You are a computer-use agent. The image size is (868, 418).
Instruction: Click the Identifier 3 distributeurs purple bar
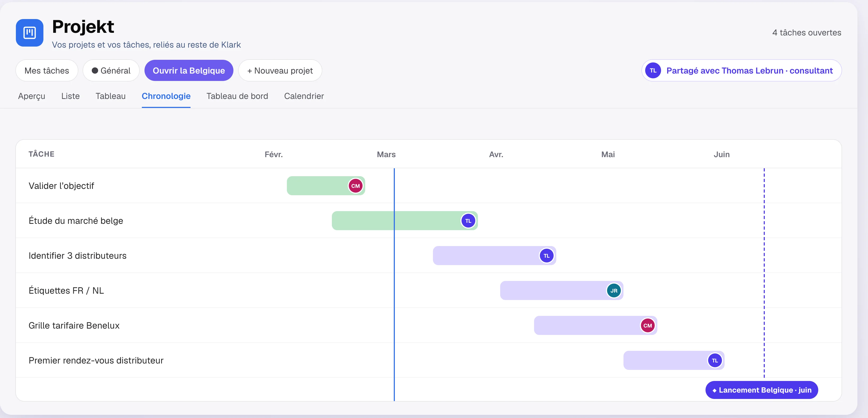(x=494, y=256)
